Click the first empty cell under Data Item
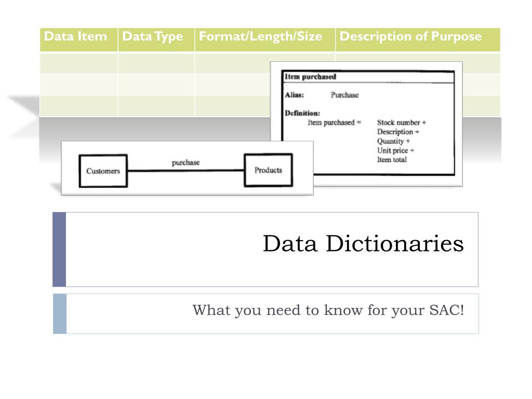The image size is (532, 399). point(79,63)
